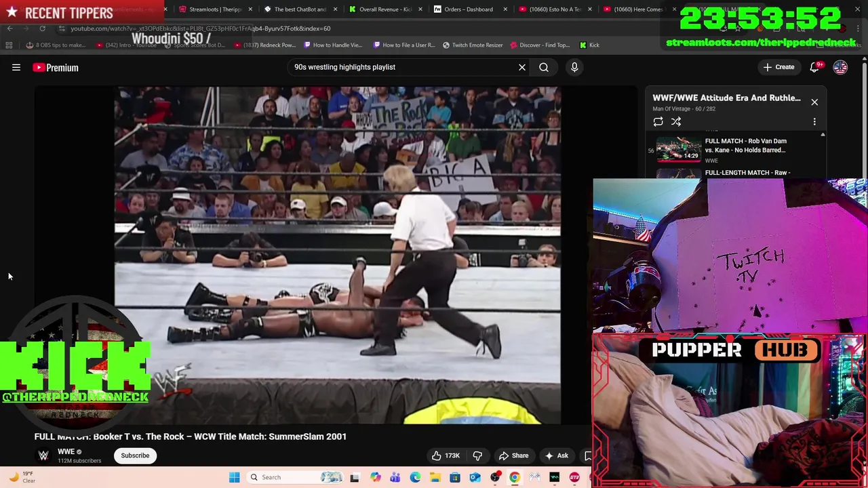Open the account avatar menu
This screenshot has width=868, height=488.
[840, 67]
